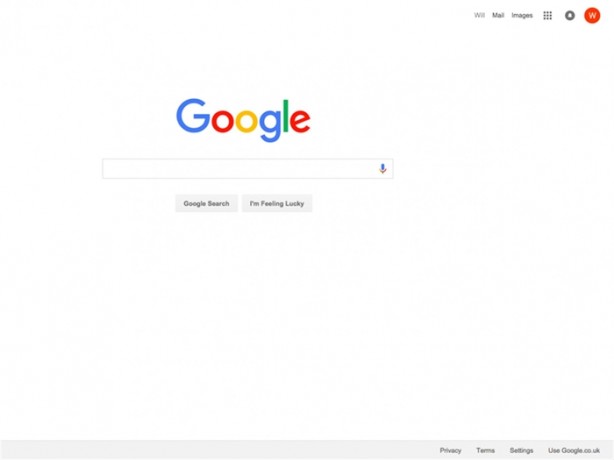
Task: Click the I'm Feeling Lucky button
Action: pos(277,204)
